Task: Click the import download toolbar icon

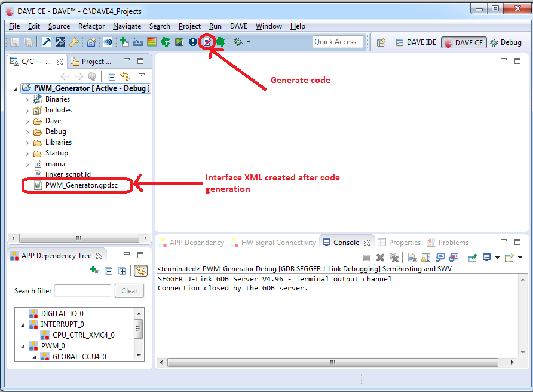Action: tap(138, 42)
